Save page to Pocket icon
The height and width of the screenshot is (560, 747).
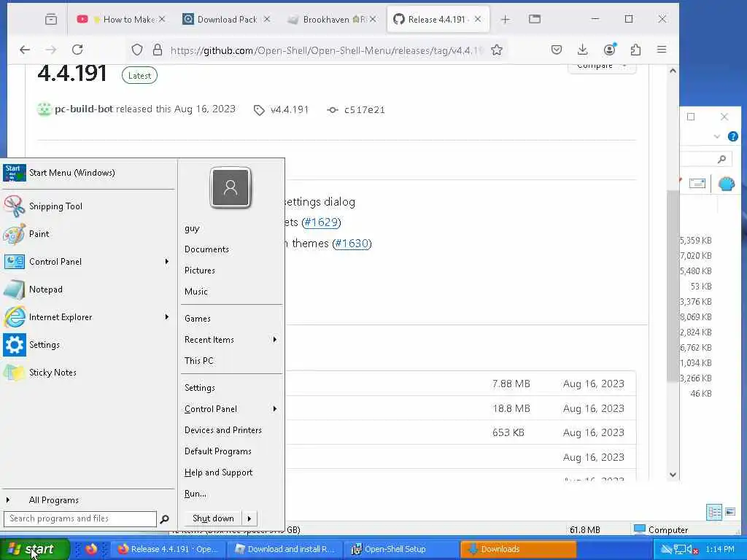click(x=557, y=50)
